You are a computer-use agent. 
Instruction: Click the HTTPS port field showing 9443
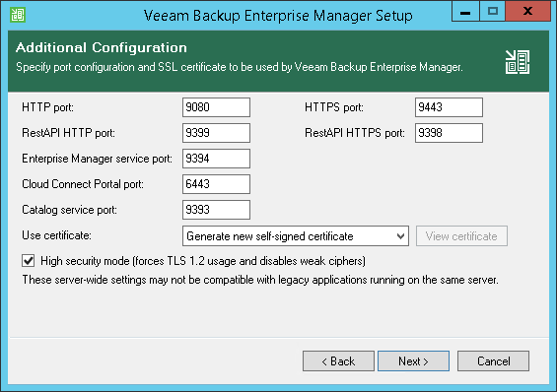(x=449, y=107)
